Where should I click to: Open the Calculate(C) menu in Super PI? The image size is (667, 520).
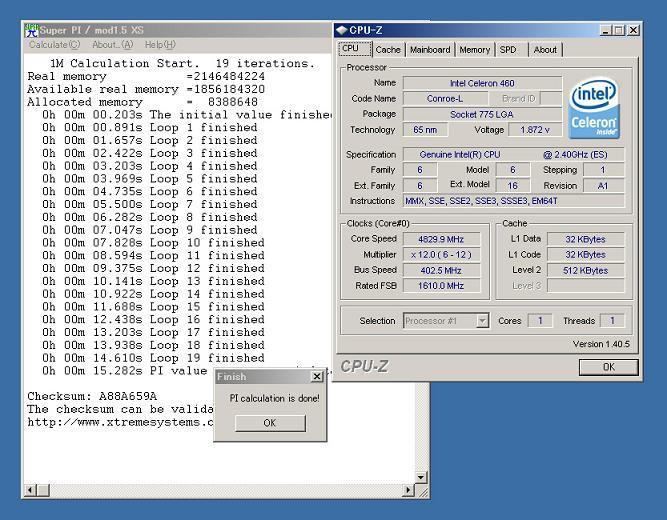[54, 45]
